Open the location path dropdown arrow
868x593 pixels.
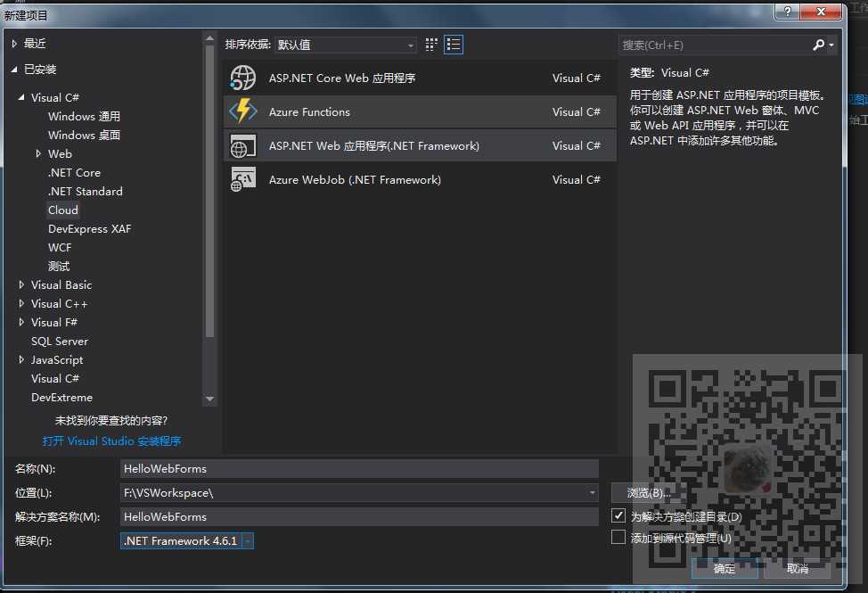(593, 492)
